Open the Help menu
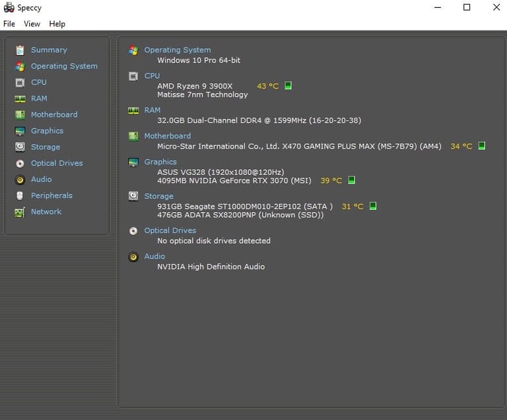Viewport: 507px width, 420px height. click(x=57, y=24)
